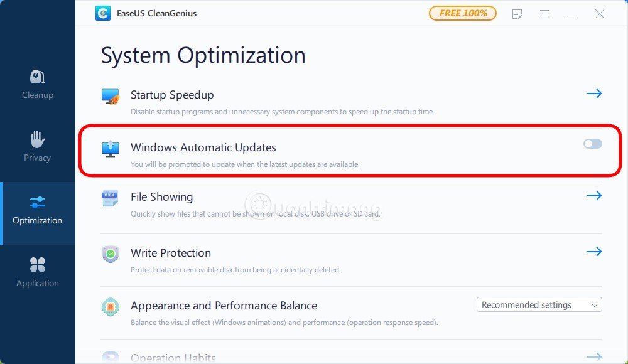This screenshot has width=628, height=364.
Task: Open the Startup Speedup settings
Action: (x=594, y=93)
